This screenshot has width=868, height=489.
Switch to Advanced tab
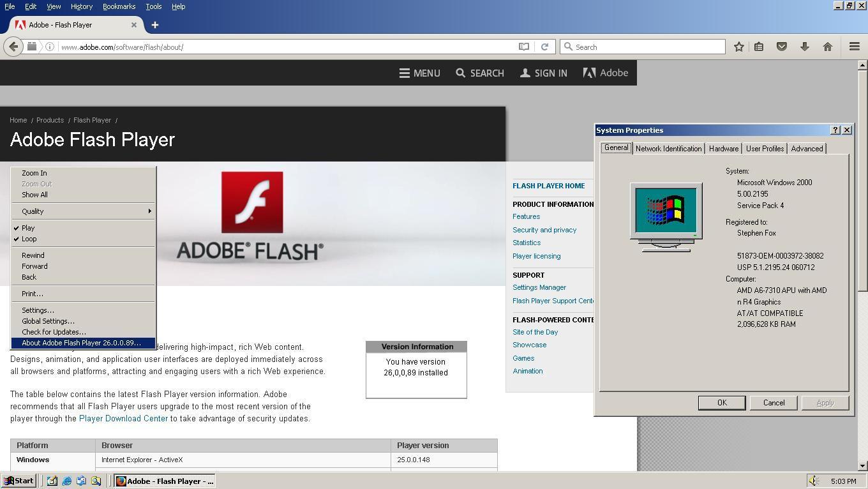point(807,148)
